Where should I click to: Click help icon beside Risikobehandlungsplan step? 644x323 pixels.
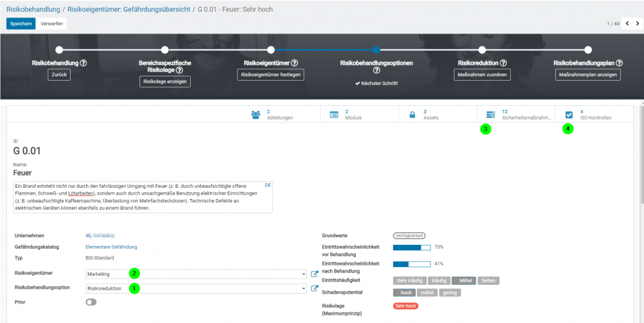tap(620, 63)
